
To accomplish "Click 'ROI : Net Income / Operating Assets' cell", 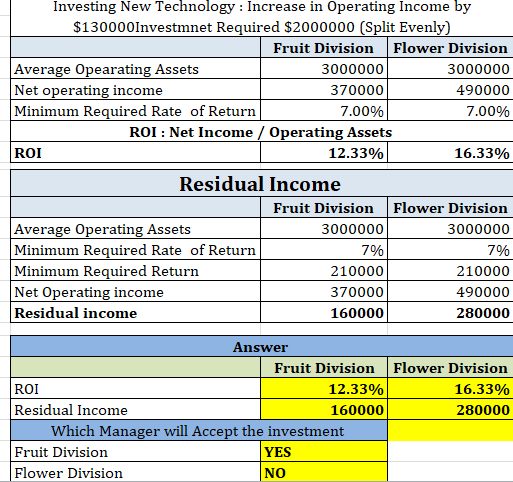I will pyautogui.click(x=262, y=132).
